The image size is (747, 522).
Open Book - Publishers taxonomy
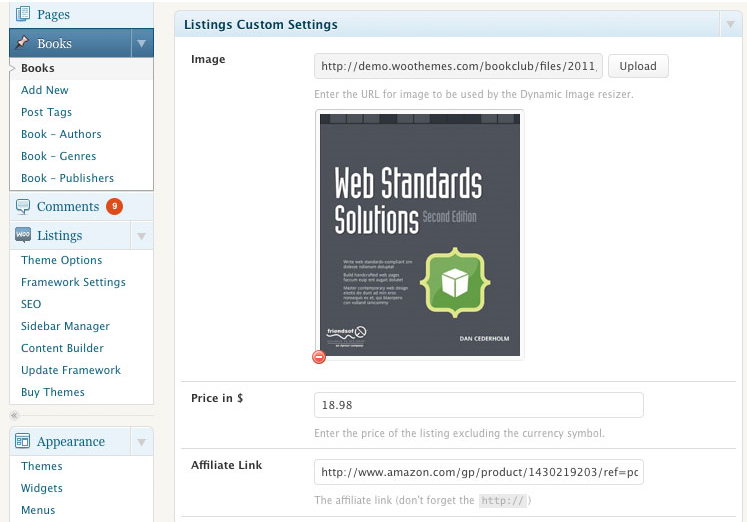[x=67, y=178]
